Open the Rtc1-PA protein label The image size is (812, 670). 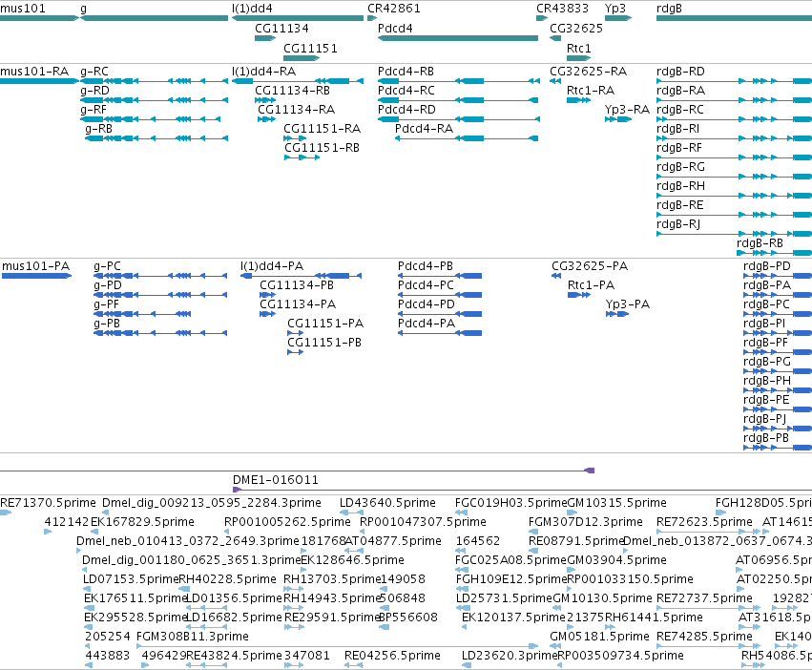tap(591, 285)
